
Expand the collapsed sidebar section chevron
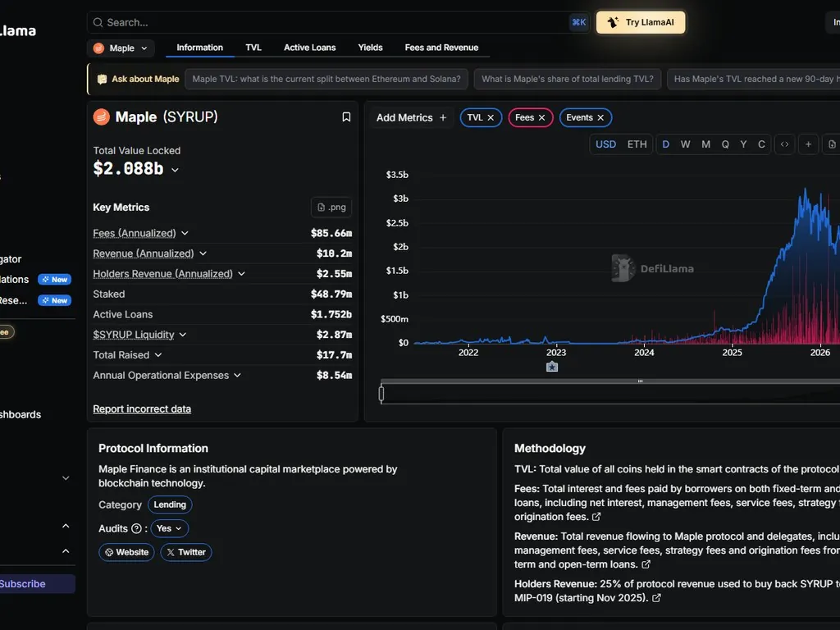point(66,478)
